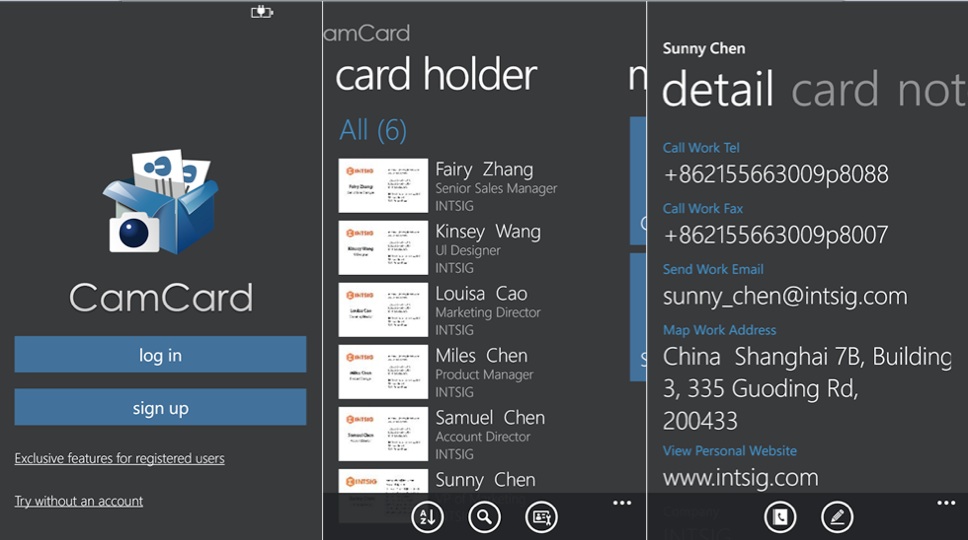Open Kinsey Wang card thumbnail
The image size is (968, 540).
[383, 247]
